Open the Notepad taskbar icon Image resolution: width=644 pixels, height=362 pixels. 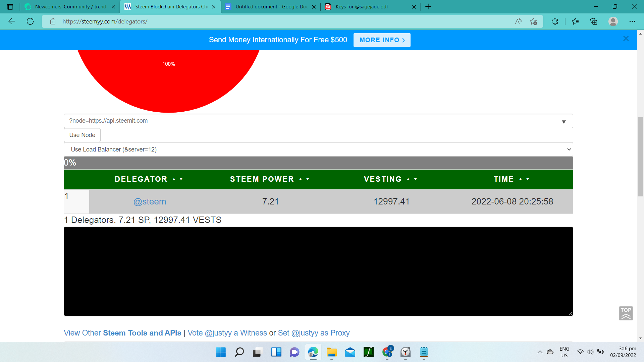(x=424, y=352)
